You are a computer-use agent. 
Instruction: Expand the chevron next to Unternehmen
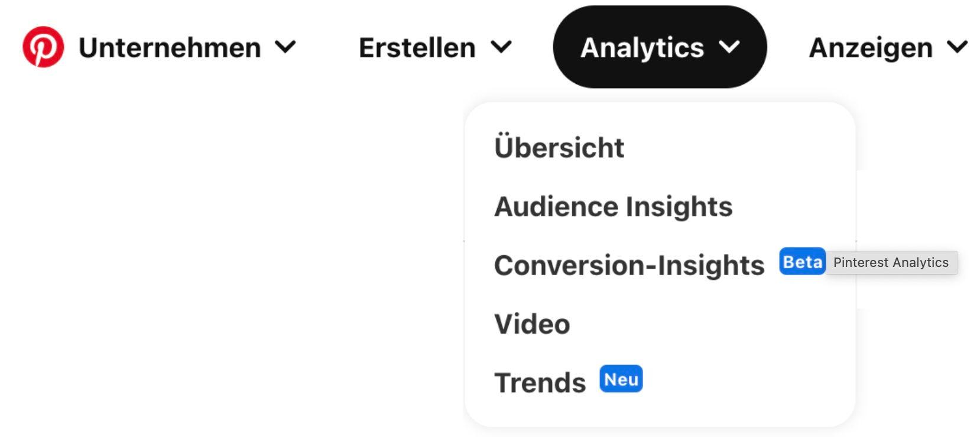pos(285,47)
